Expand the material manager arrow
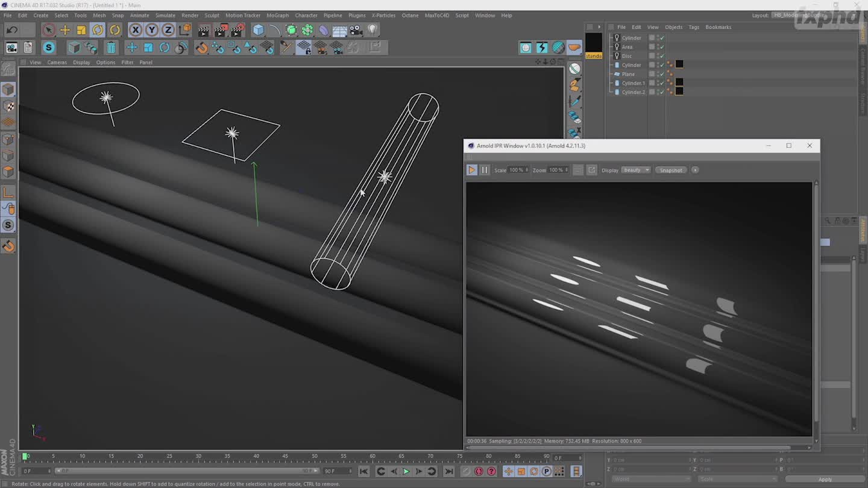Image resolution: width=868 pixels, height=488 pixels. point(599,27)
